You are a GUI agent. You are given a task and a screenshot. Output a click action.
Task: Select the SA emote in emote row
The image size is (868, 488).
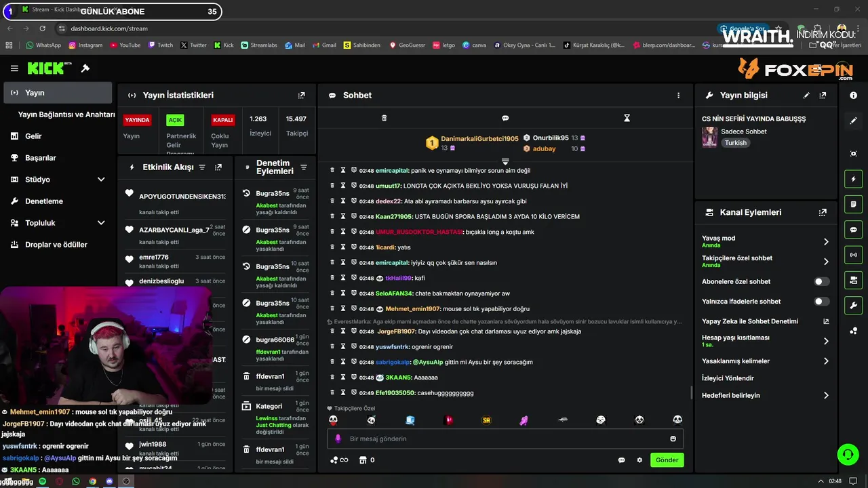pos(486,420)
